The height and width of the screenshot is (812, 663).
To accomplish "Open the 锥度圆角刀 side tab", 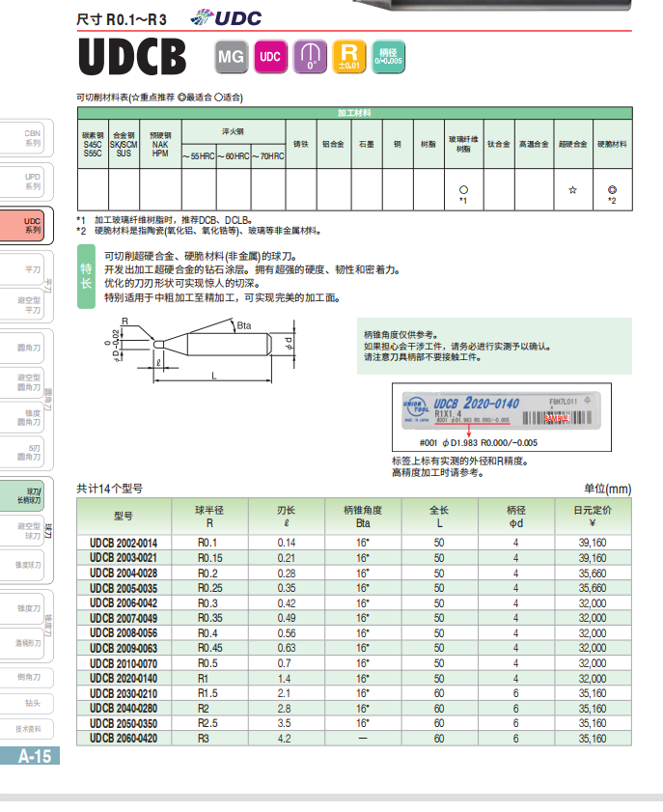I will pyautogui.click(x=22, y=417).
